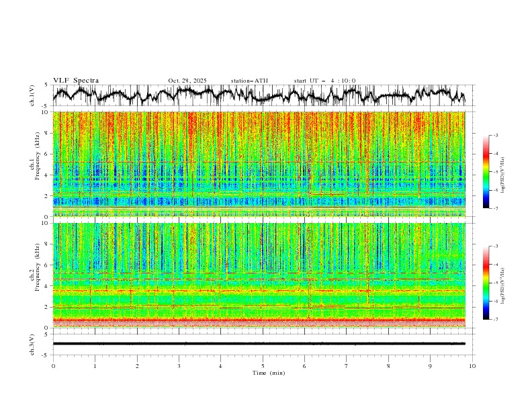Click the ch.2 spectrogram panel
Image resolution: width=532 pixels, height=411 pixels.
click(259, 275)
